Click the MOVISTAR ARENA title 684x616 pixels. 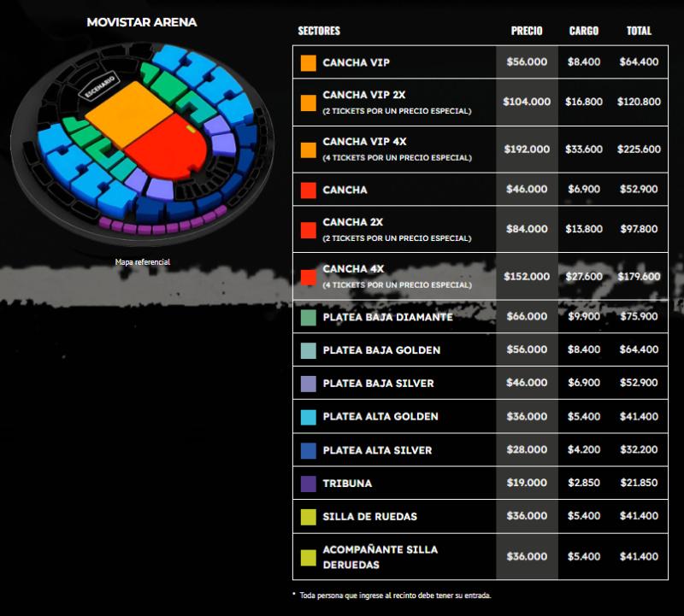(x=144, y=23)
